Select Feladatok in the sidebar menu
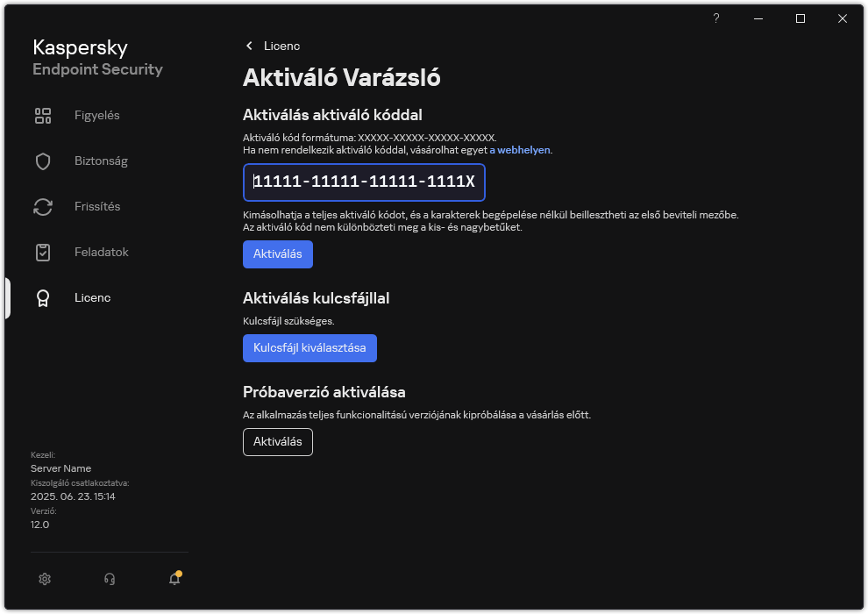 point(103,252)
